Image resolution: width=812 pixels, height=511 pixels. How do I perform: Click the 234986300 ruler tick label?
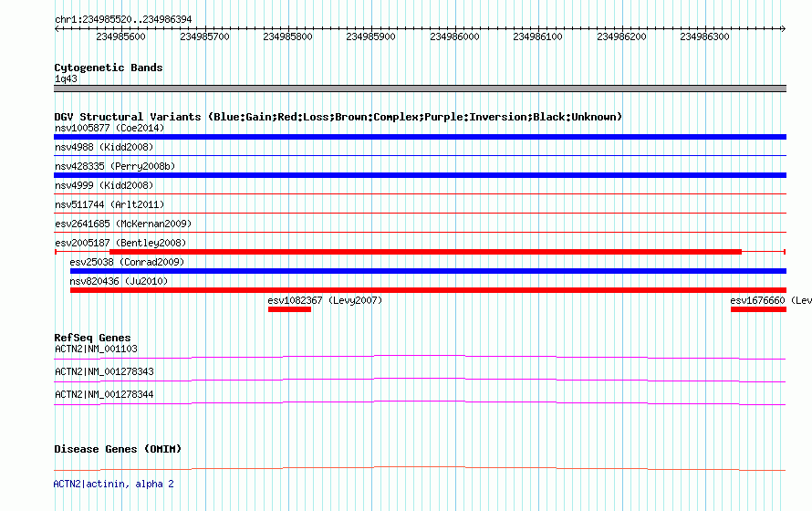click(x=705, y=36)
